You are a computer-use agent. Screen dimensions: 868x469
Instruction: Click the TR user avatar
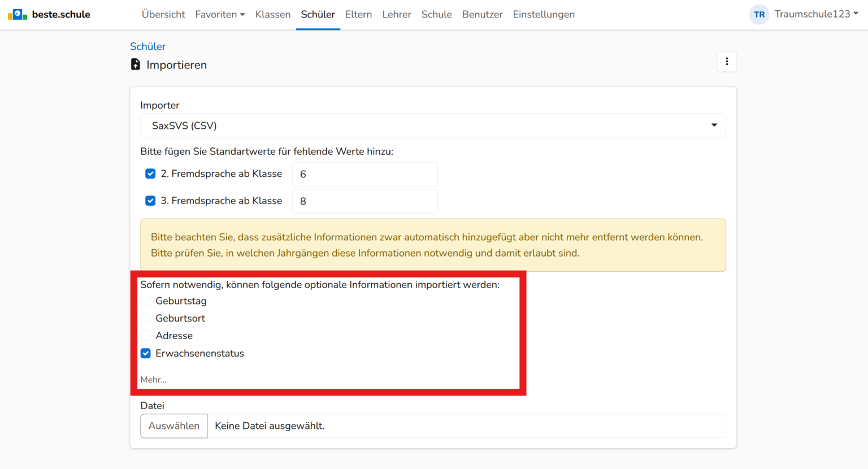759,15
